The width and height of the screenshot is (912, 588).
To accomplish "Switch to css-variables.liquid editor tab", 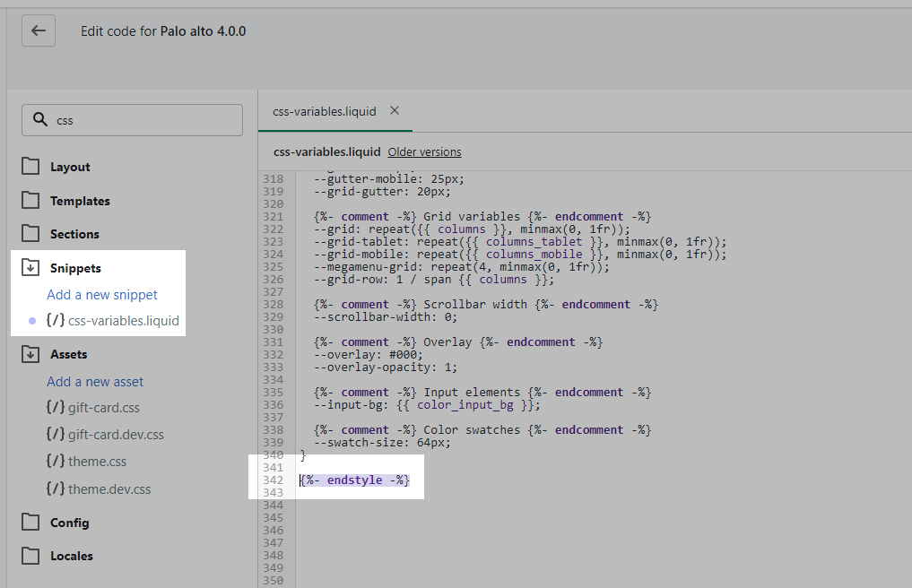I will tap(324, 112).
